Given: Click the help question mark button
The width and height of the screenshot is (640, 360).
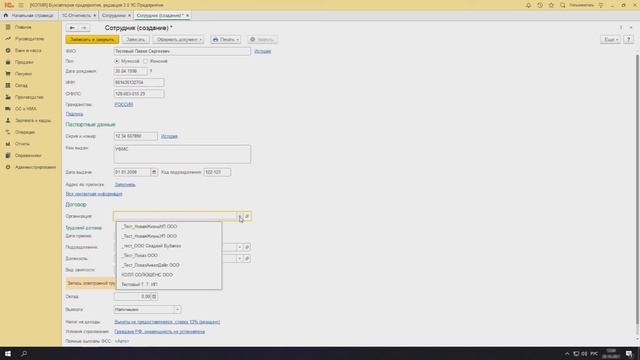Looking at the screenshot, I should [x=629, y=40].
